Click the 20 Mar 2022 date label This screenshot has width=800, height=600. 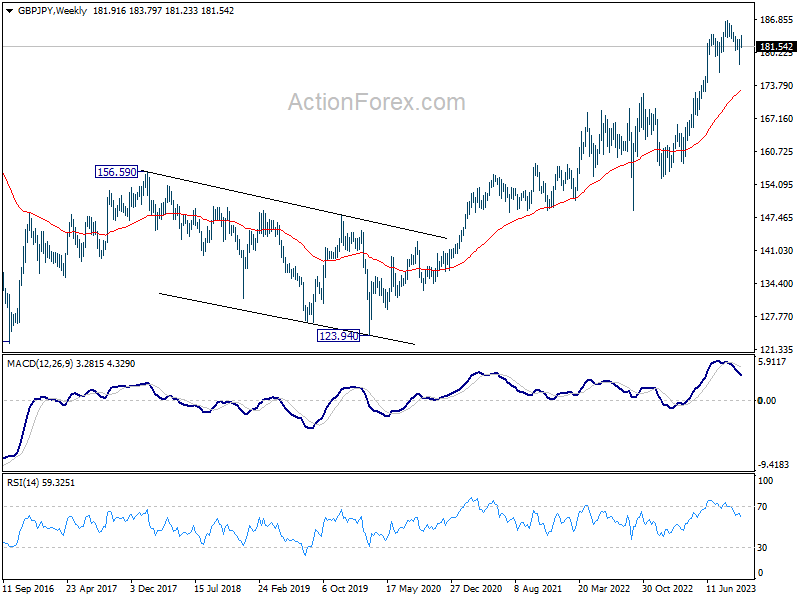(x=605, y=589)
